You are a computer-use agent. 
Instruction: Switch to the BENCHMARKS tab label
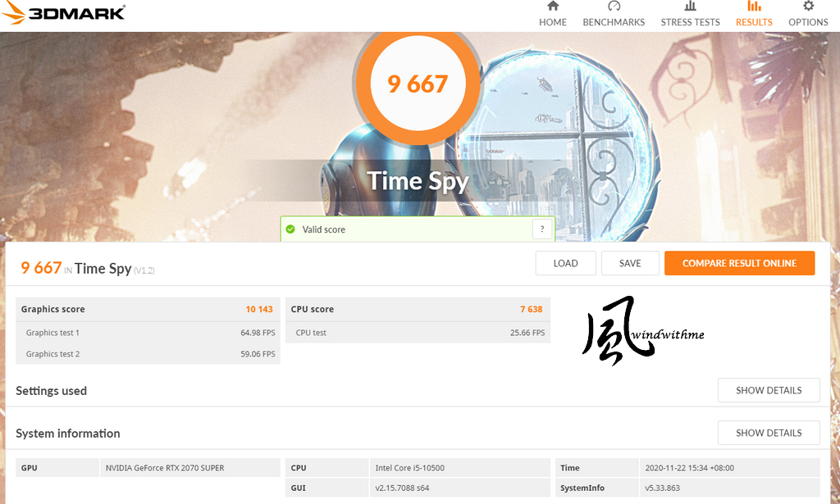[614, 22]
